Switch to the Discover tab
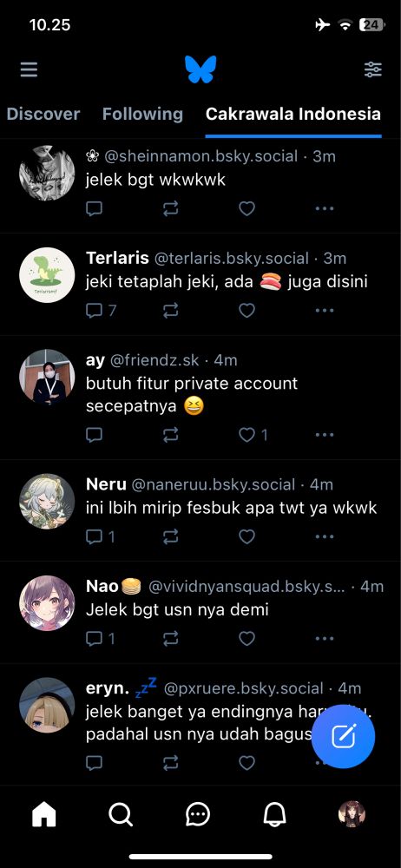Screen dimensions: 401x868 point(43,114)
